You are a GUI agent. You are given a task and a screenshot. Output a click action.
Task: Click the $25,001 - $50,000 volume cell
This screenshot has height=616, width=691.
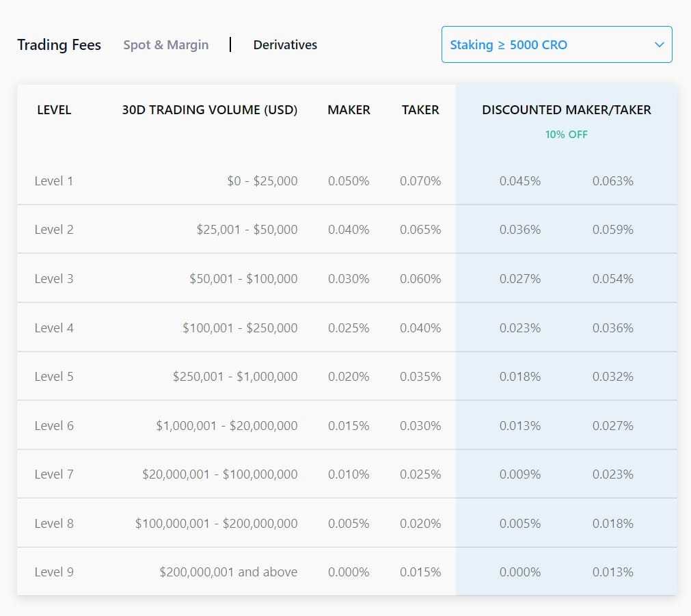tap(247, 229)
